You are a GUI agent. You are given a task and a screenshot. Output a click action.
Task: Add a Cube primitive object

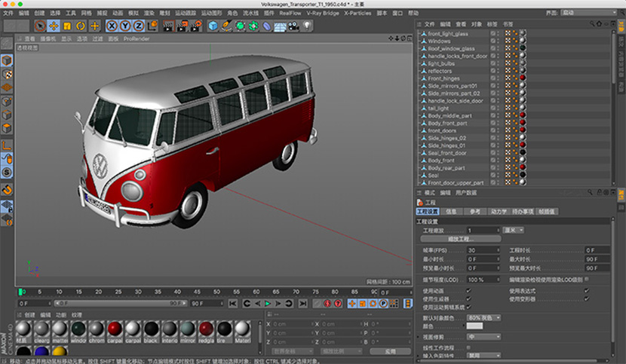coord(213,26)
